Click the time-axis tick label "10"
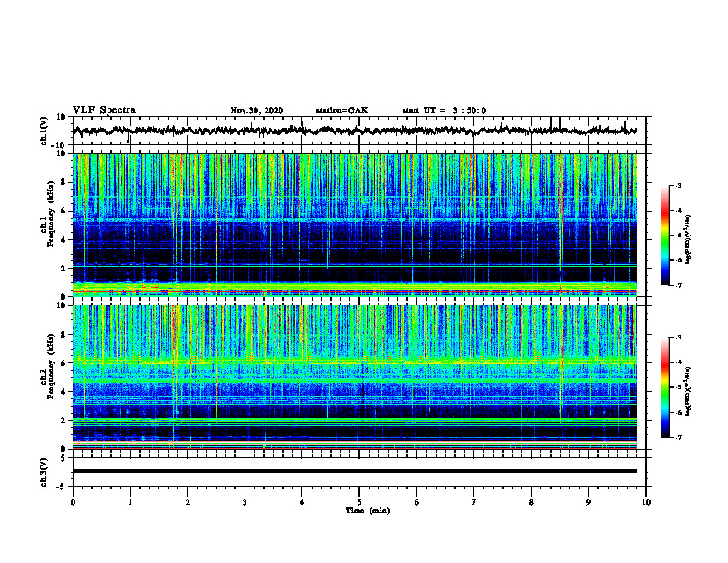The height and width of the screenshot is (563, 728). click(x=646, y=502)
